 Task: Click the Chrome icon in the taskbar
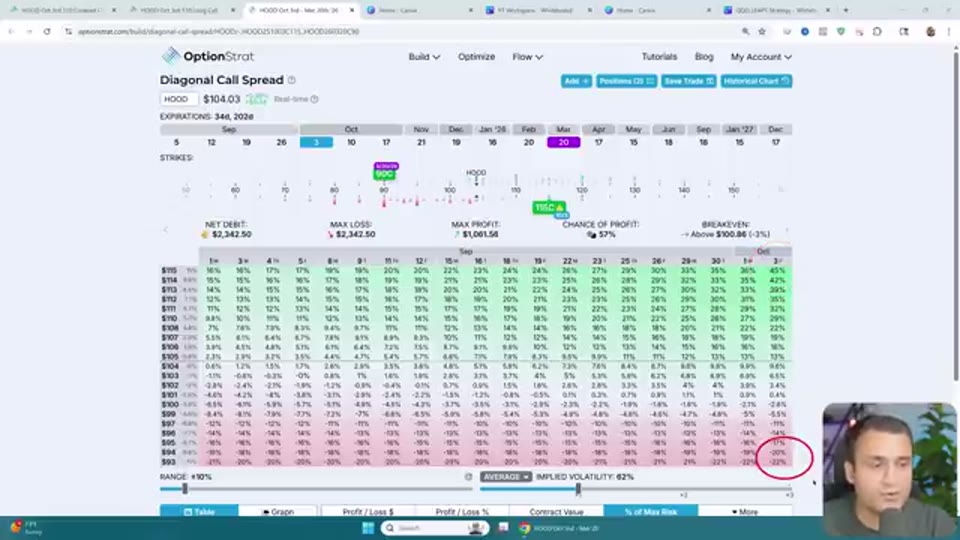click(x=525, y=528)
